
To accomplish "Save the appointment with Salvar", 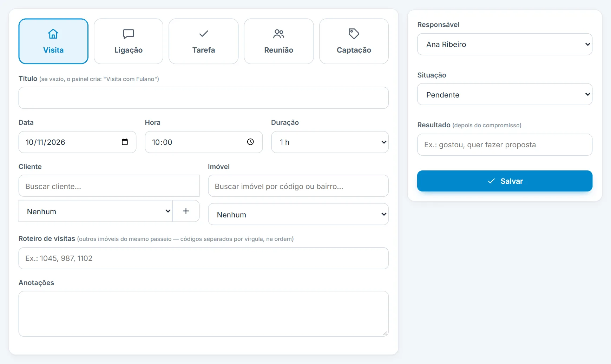I will pyautogui.click(x=505, y=181).
